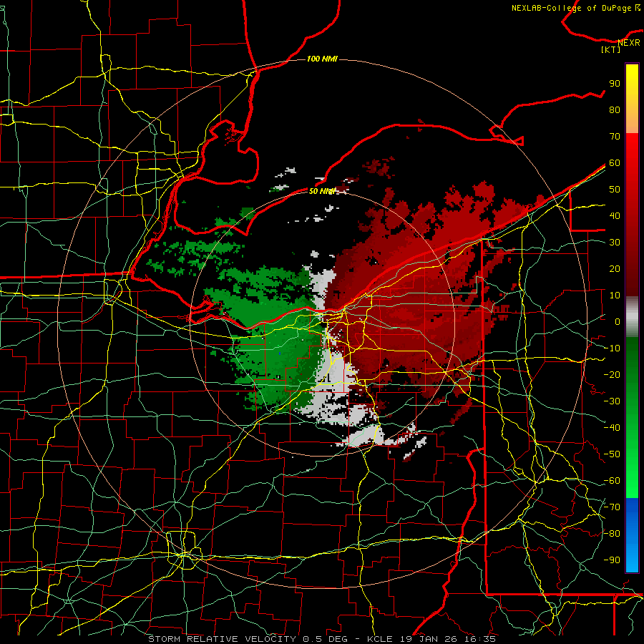Click the -10 value on the velocity scale
Screen dimensions: 644x644
tap(612, 348)
